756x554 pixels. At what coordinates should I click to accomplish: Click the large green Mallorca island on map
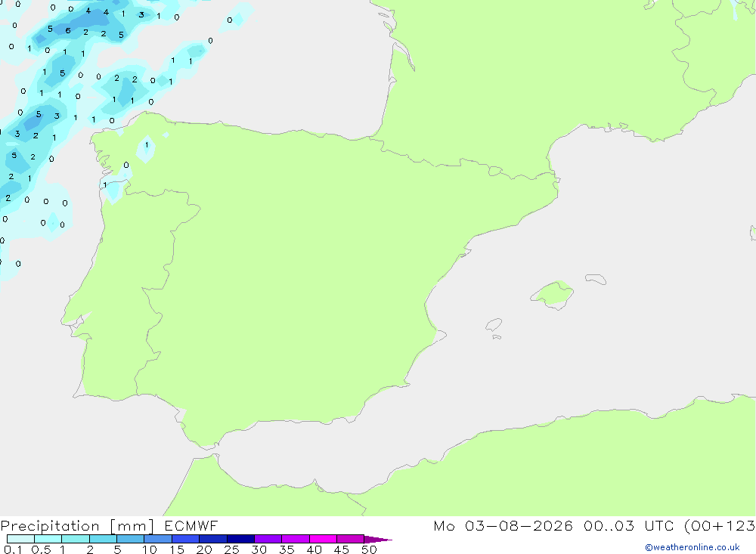coord(553,294)
